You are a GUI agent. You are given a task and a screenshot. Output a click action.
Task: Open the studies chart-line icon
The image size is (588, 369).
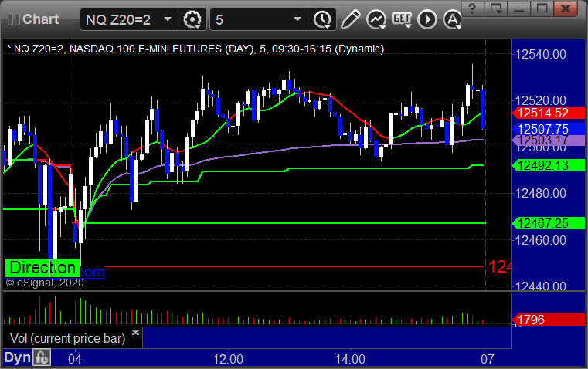[x=376, y=19]
